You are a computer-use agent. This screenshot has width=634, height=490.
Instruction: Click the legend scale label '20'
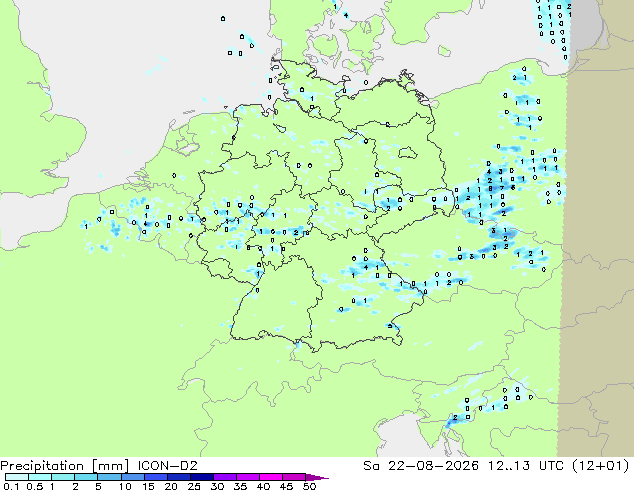(171, 486)
